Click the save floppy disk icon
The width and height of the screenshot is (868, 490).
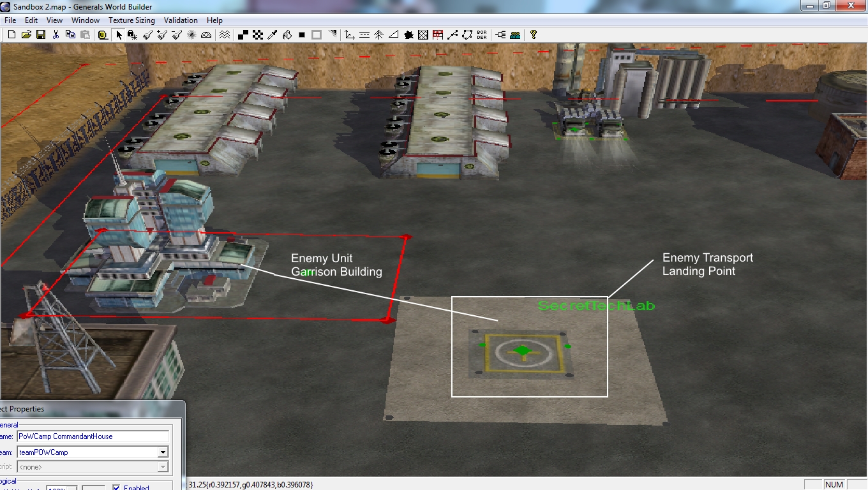pyautogui.click(x=41, y=35)
